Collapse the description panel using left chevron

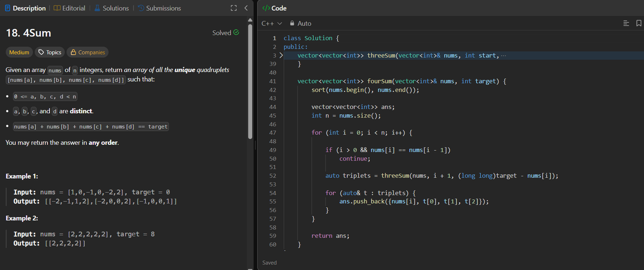245,8
